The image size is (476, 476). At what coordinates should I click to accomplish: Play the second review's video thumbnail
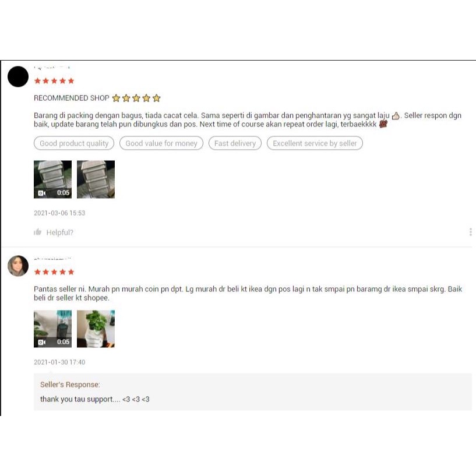pyautogui.click(x=53, y=329)
